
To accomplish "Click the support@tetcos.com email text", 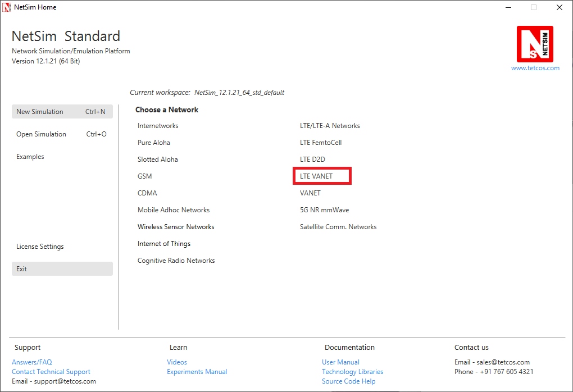I will [65, 381].
